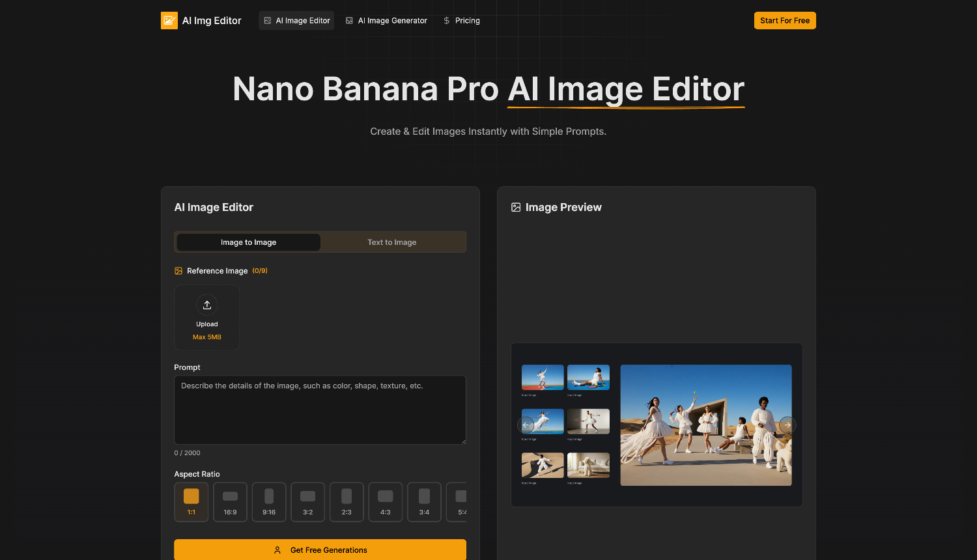Select the 3:2 aspect ratio
The height and width of the screenshot is (560, 977).
(x=308, y=502)
